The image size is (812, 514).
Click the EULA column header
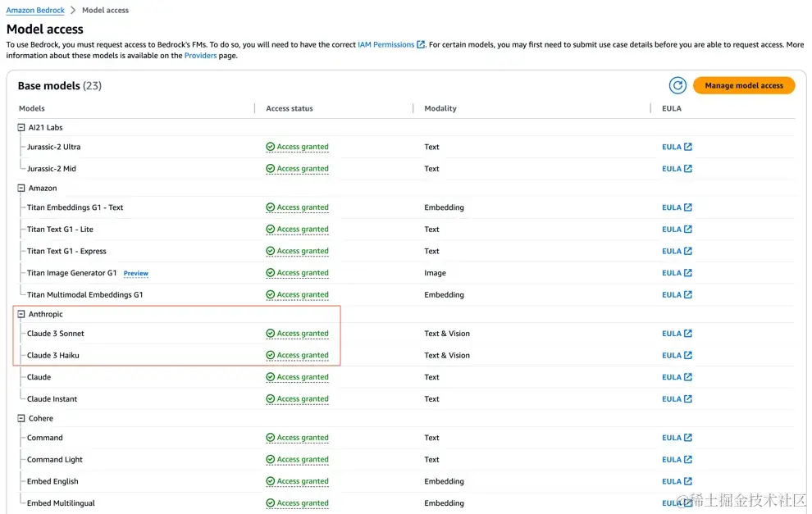tap(672, 109)
